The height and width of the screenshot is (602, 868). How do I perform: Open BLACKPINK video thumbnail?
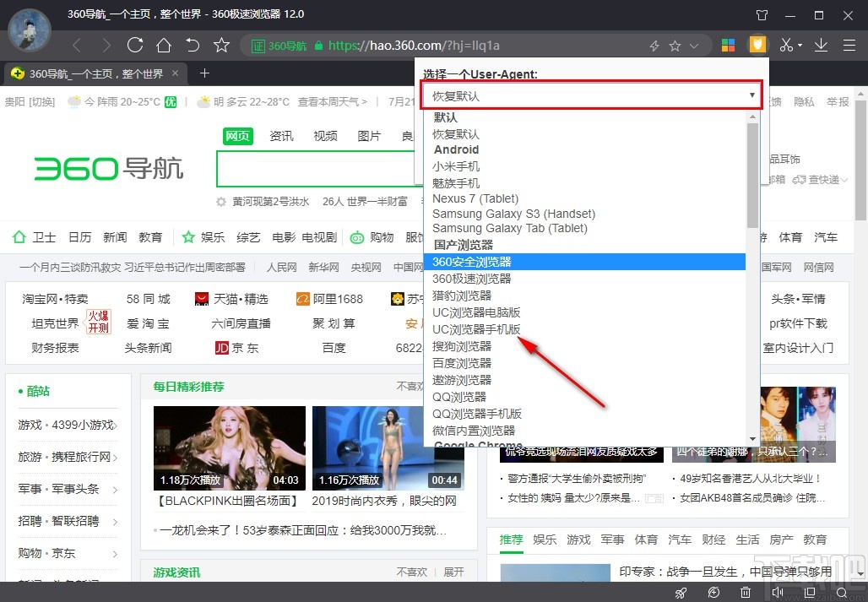[x=229, y=448]
